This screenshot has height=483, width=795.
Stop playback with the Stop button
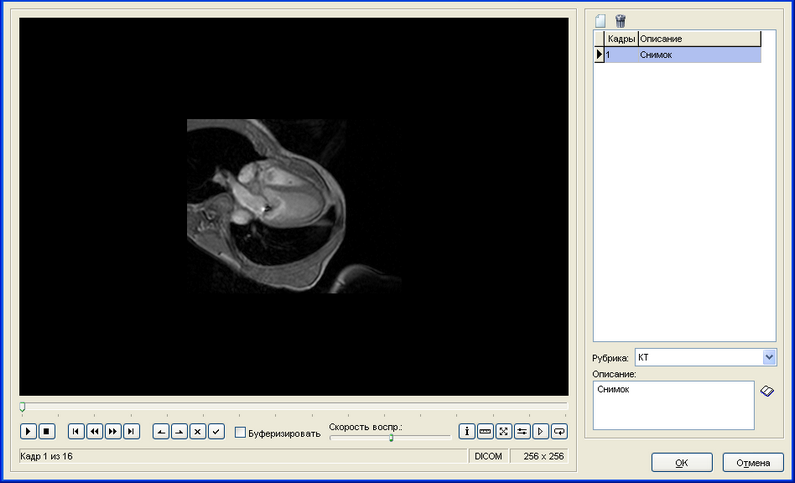point(47,431)
